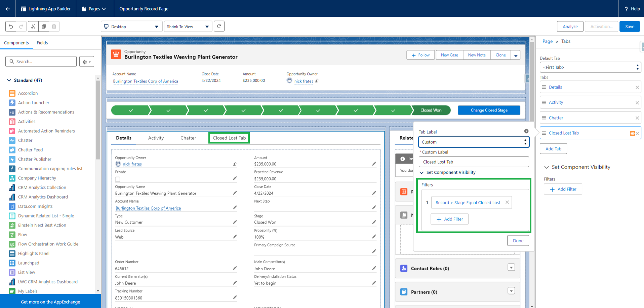Click the Tab Label info icon
Image resolution: width=644 pixels, height=308 pixels.
pyautogui.click(x=526, y=131)
